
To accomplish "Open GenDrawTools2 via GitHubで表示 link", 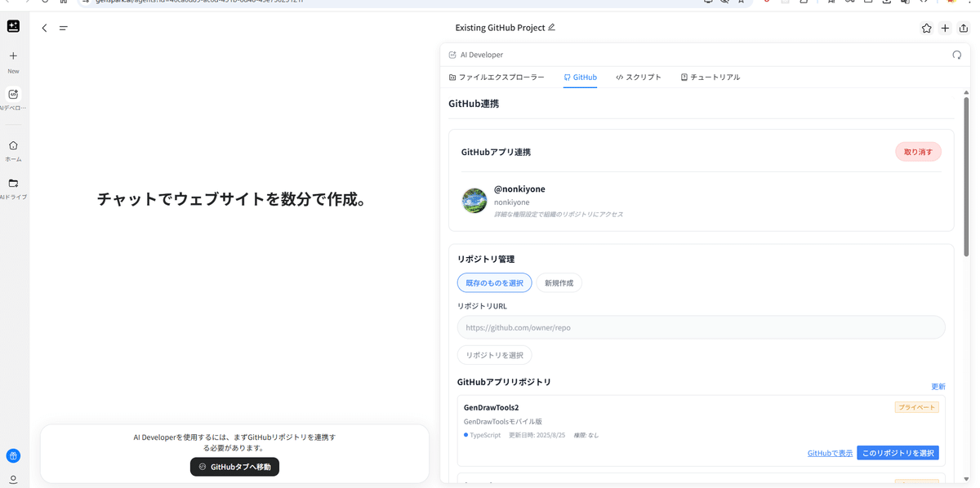I will pos(830,453).
